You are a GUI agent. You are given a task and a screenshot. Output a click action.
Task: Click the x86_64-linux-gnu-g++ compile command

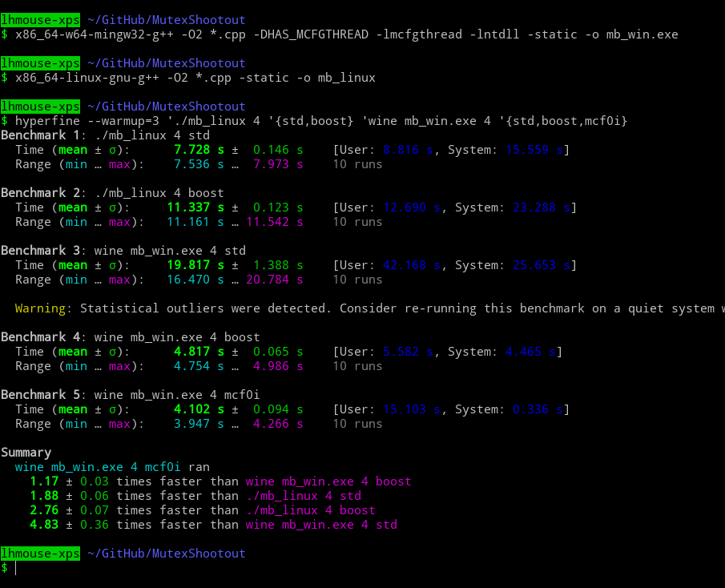pyautogui.click(x=195, y=78)
